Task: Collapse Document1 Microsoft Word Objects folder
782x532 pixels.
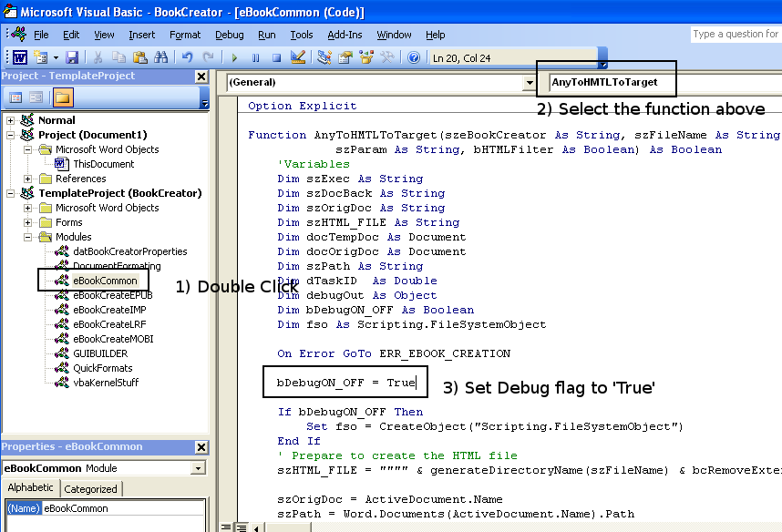Action: (27, 149)
